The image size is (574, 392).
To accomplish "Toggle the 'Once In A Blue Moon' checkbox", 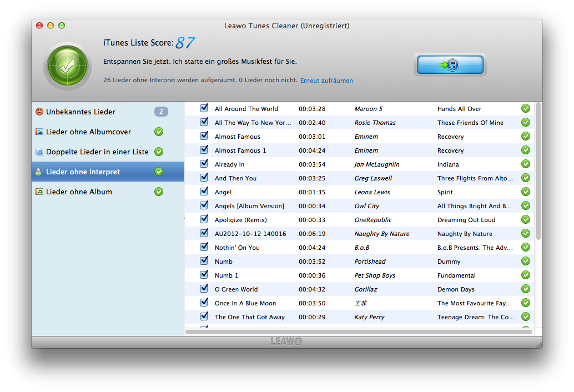I will pos(204,303).
